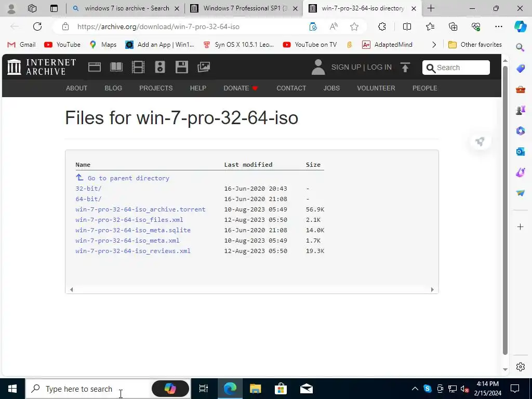The height and width of the screenshot is (399, 532).
Task: Open the AdaptedMind bookmark
Action: [x=387, y=45]
